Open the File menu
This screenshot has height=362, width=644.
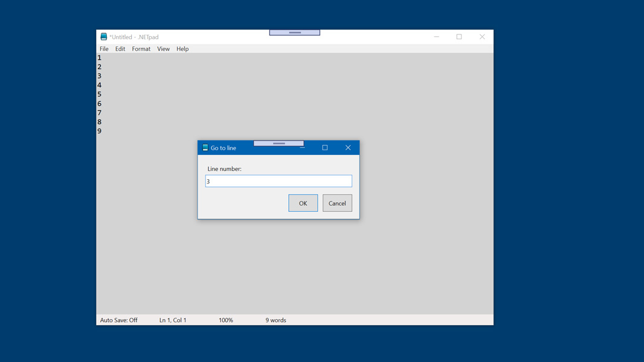(x=104, y=49)
